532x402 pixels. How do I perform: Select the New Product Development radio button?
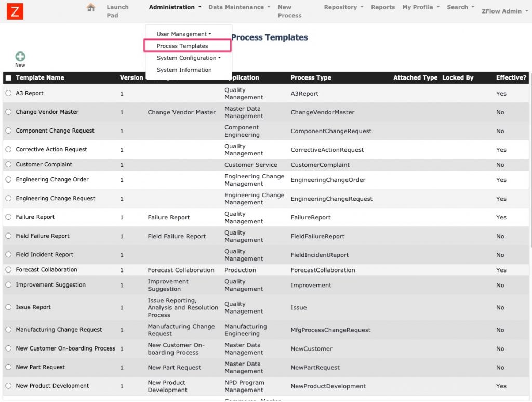(8, 386)
